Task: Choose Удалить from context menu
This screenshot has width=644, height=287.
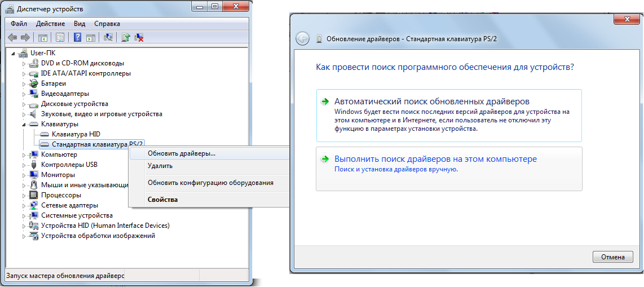Action: click(x=209, y=166)
